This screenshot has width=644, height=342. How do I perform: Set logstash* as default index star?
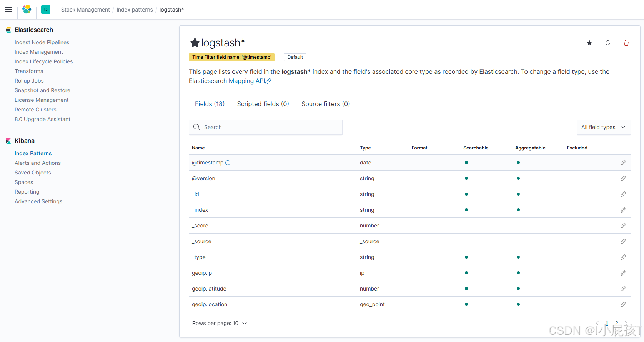pos(589,43)
